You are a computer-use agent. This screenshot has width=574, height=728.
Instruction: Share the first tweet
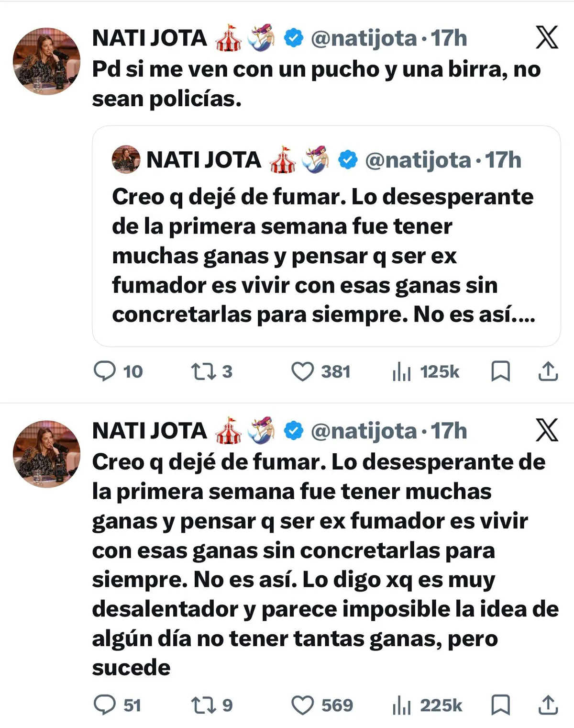click(548, 371)
